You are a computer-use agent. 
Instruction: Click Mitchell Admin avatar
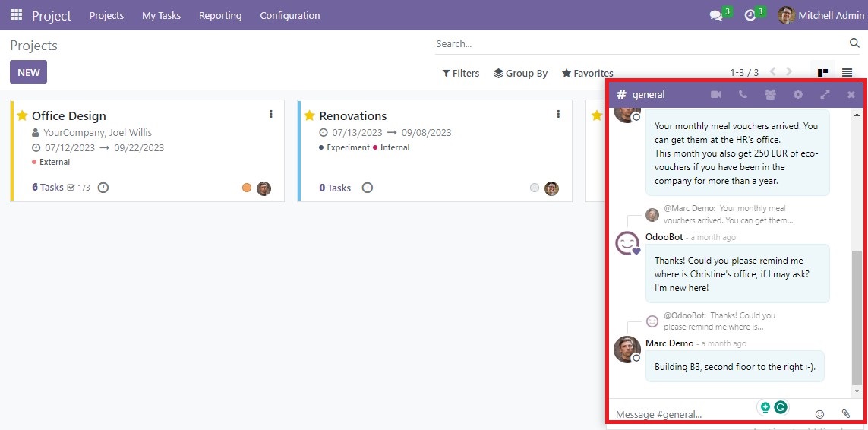tap(786, 15)
